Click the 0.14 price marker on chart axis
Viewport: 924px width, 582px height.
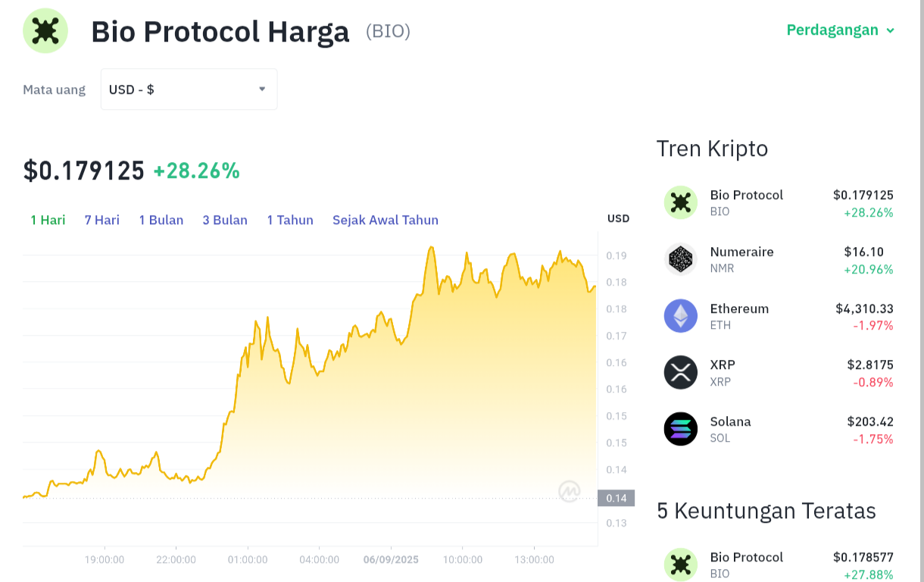[x=616, y=498]
